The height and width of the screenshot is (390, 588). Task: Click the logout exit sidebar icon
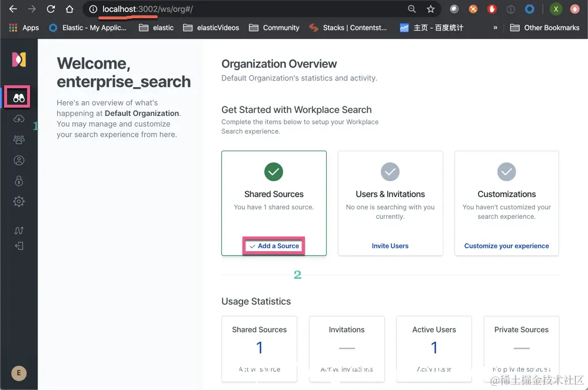tap(19, 246)
